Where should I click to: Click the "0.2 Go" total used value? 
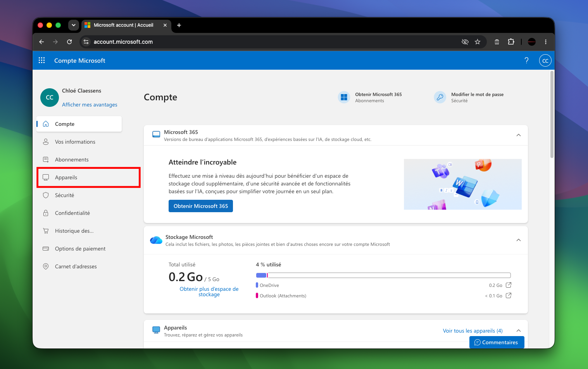click(x=186, y=277)
